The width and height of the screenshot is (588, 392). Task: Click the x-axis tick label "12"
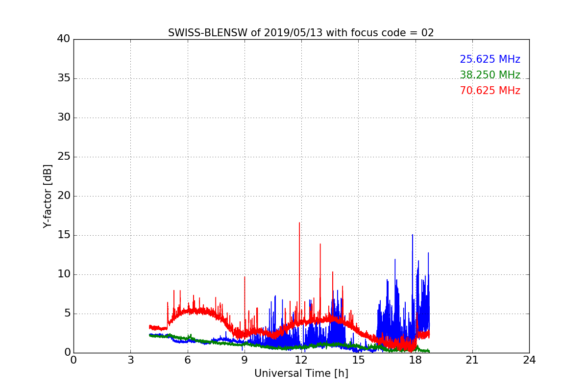coord(301,360)
